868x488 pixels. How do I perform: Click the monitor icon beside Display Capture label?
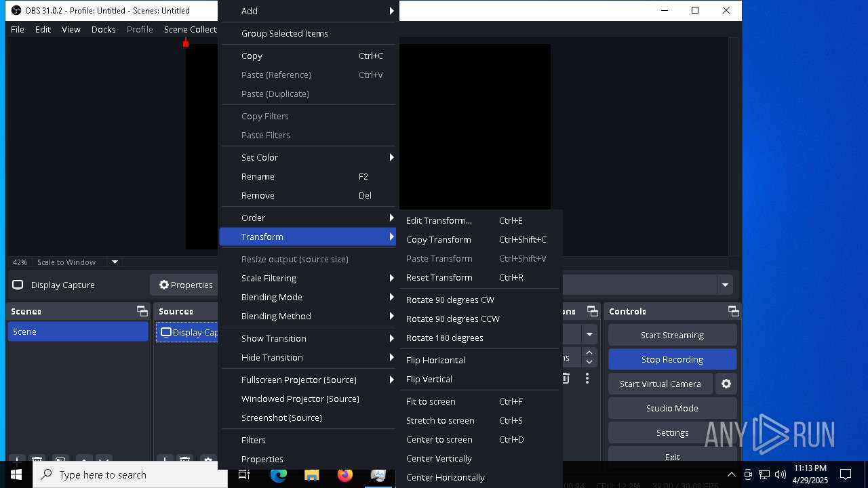pyautogui.click(x=18, y=285)
